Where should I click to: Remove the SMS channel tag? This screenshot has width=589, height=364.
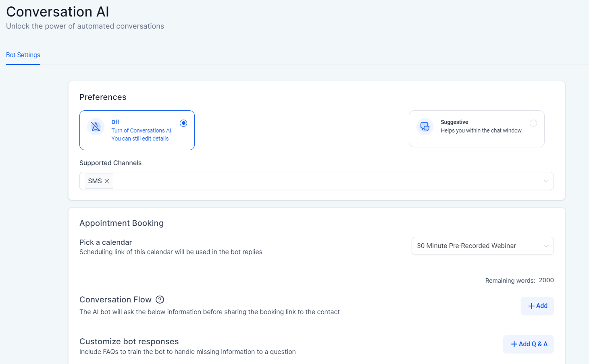(x=107, y=181)
